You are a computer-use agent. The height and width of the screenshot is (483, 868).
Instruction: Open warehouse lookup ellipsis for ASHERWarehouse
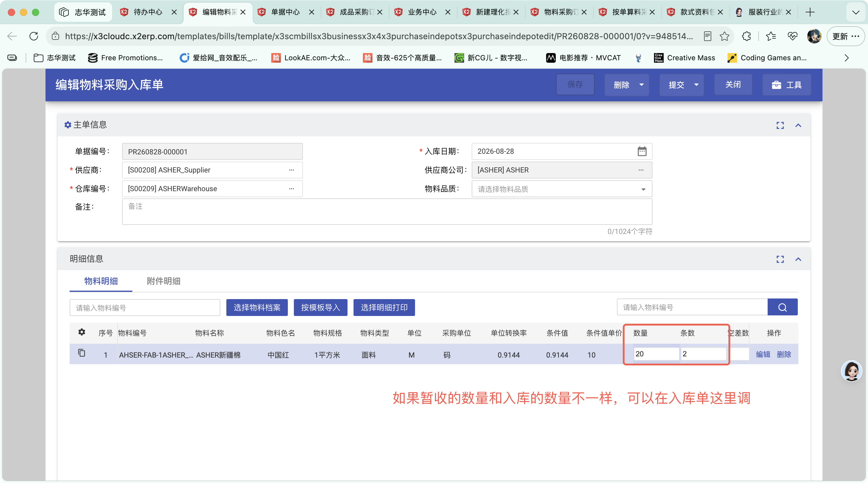tap(291, 189)
